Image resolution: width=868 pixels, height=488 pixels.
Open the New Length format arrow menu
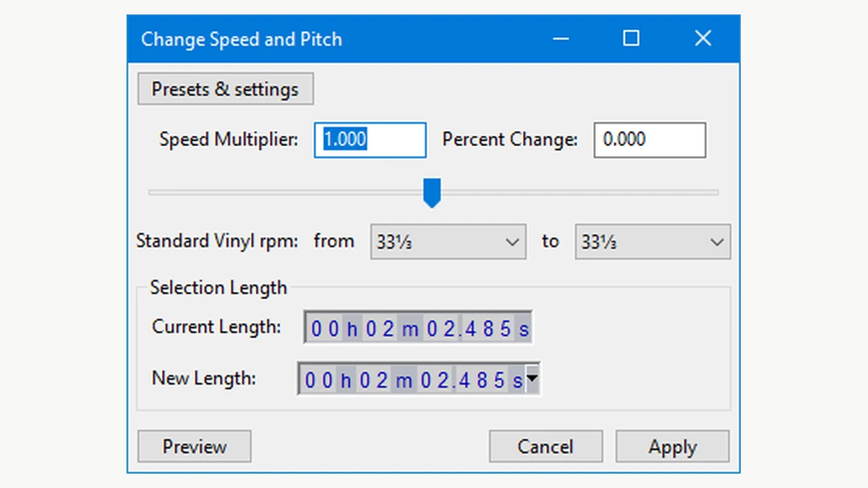(532, 378)
